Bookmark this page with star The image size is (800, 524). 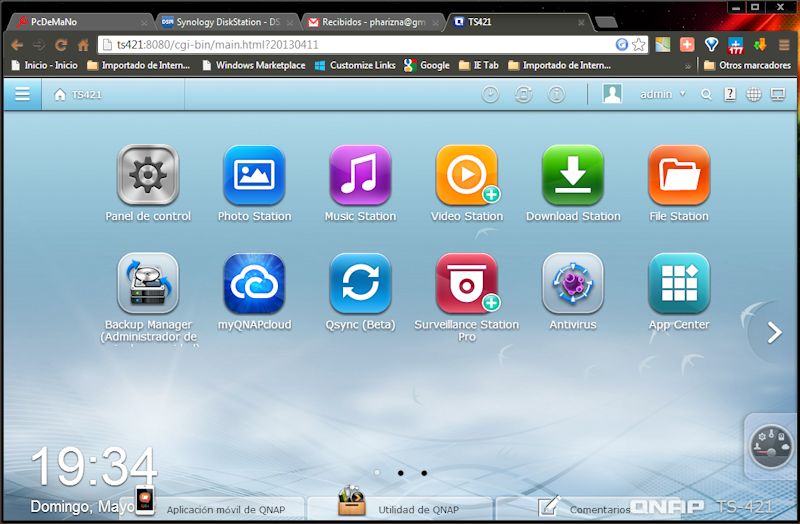click(x=639, y=45)
